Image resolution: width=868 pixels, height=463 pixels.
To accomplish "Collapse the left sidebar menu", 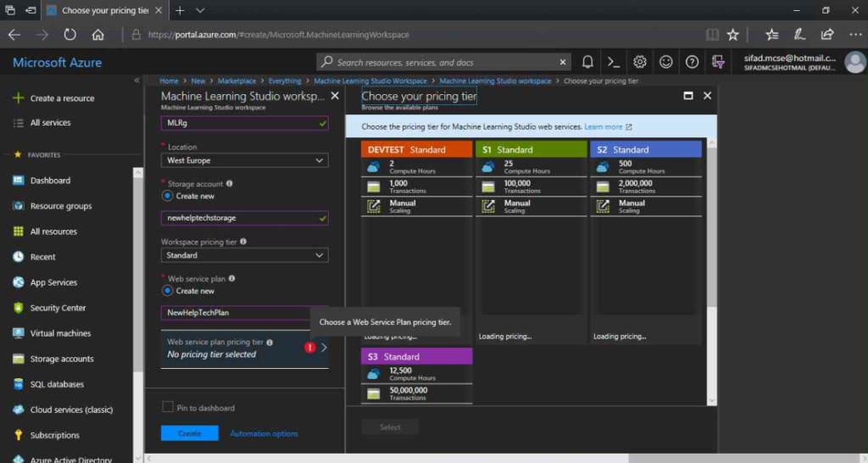I will 136,81.
